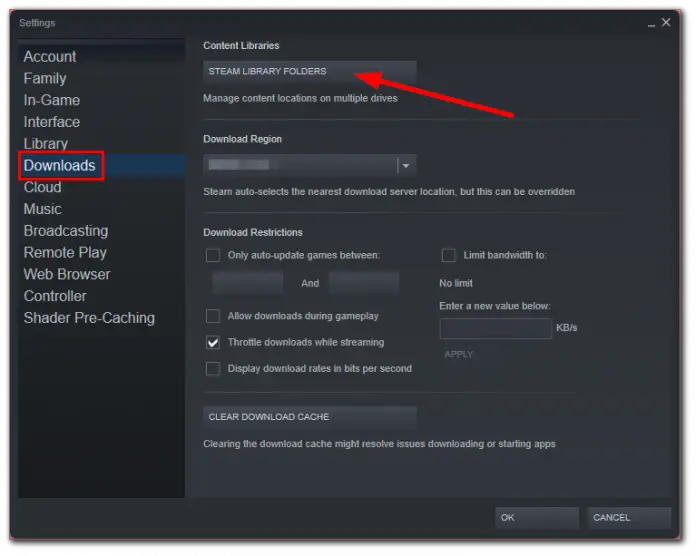This screenshot has width=696, height=556.
Task: Click the 'Content Libraries' heading
Action: (x=241, y=46)
